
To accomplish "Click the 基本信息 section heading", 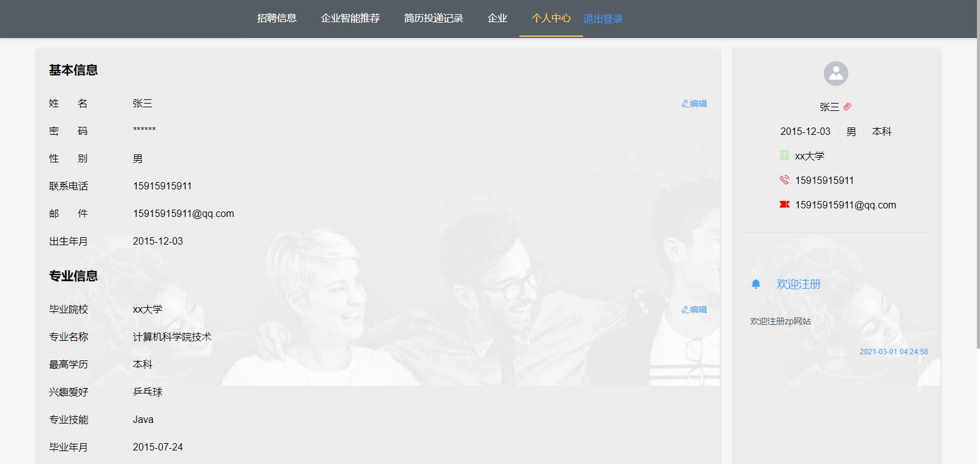I will (x=73, y=70).
